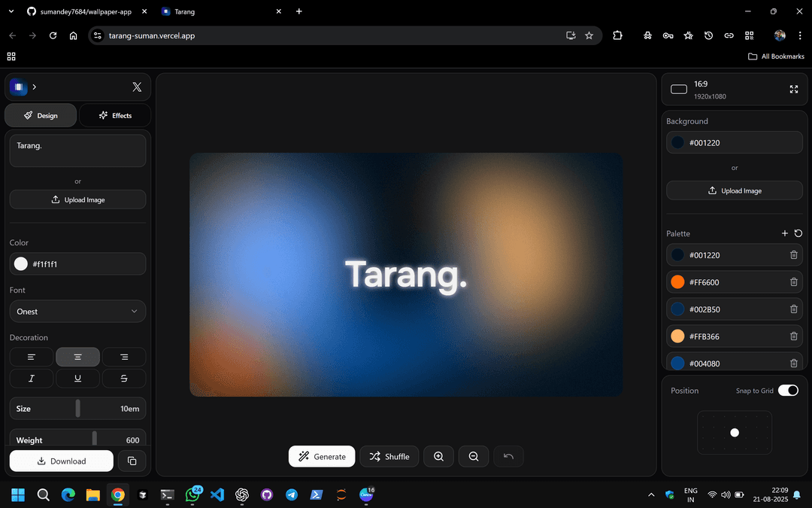Disable Snap to Grid
Image resolution: width=812 pixels, height=508 pixels.
(788, 391)
